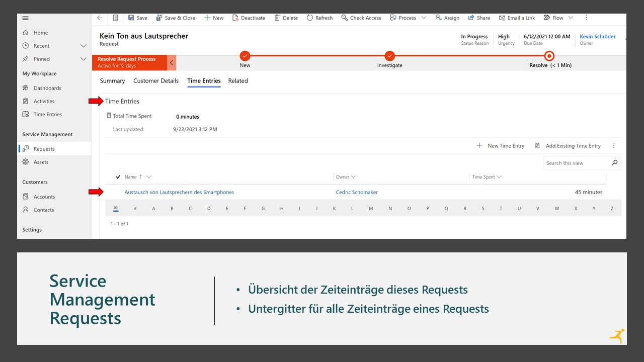644x362 pixels.
Task: Select the Resolve process stage
Action: [549, 56]
